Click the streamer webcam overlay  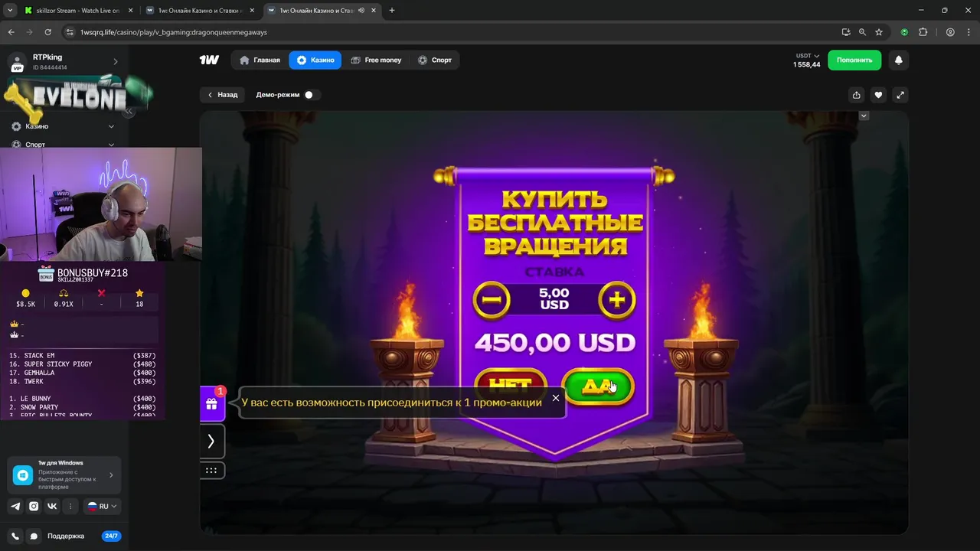click(100, 204)
